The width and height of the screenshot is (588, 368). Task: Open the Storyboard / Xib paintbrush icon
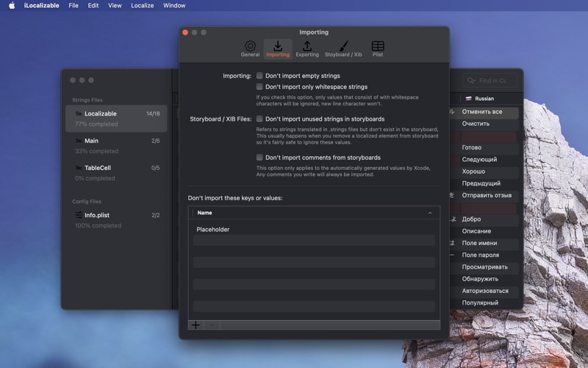[343, 46]
